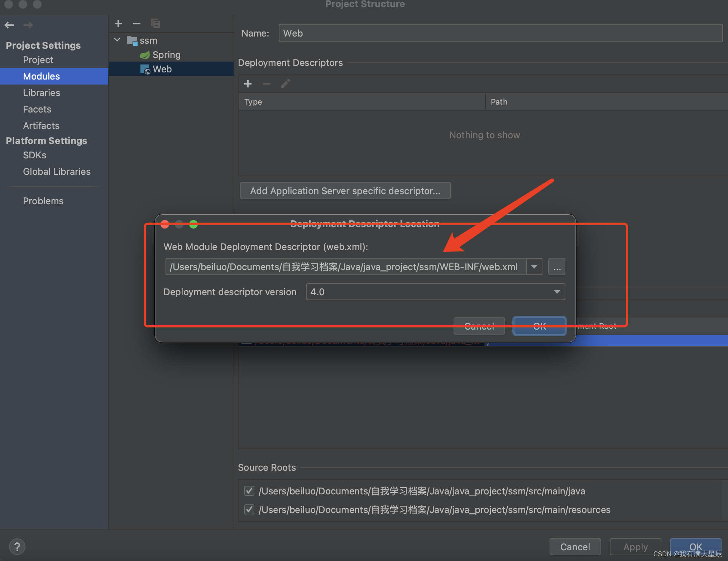Browse for web.xml with ellipsis button
This screenshot has height=561, width=728.
[x=556, y=267]
